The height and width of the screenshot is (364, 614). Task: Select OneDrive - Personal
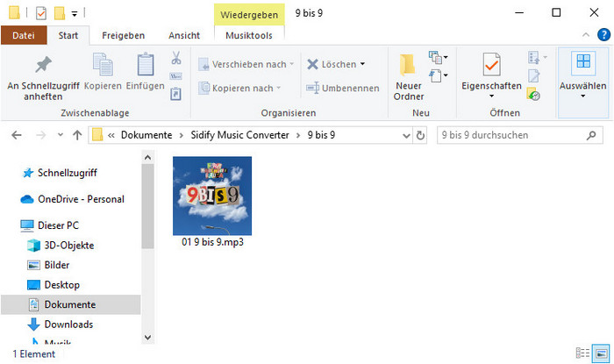point(81,199)
